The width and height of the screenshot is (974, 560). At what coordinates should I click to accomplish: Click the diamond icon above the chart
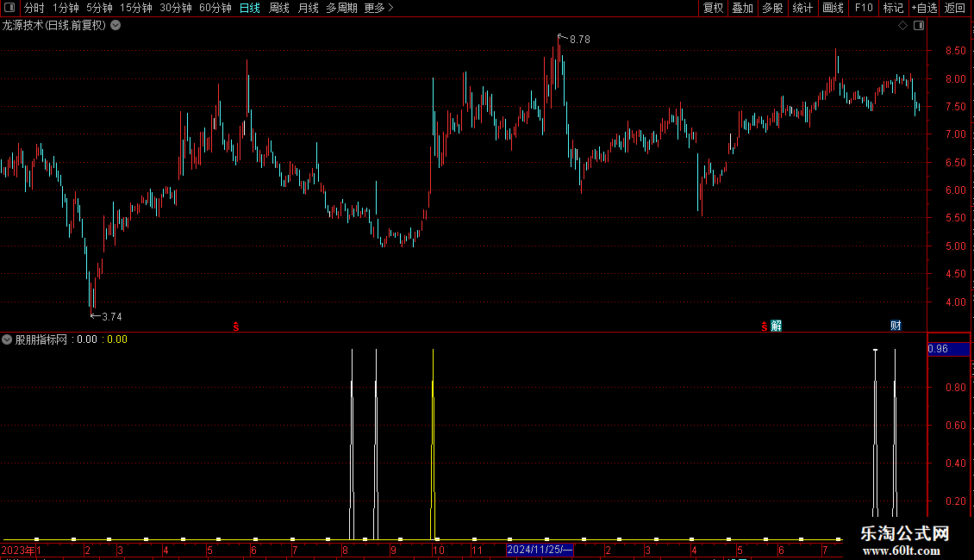(x=902, y=26)
